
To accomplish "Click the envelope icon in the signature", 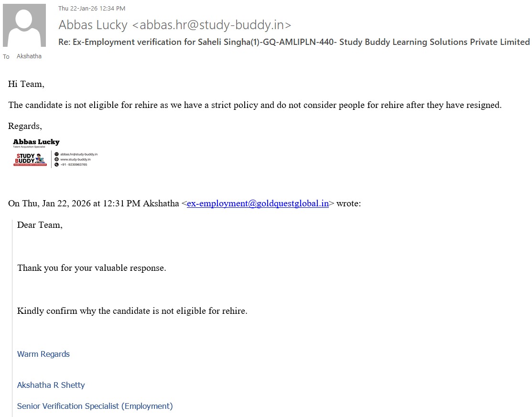I will point(56,154).
